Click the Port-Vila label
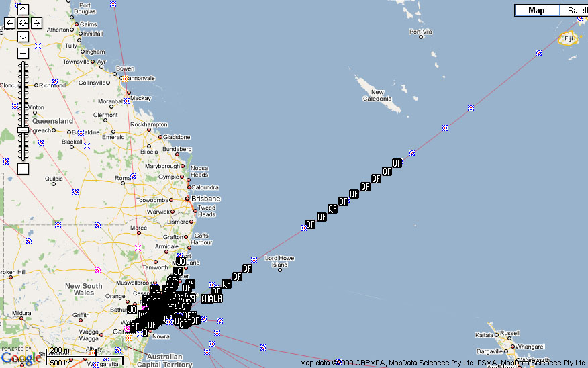The image size is (588, 368). [421, 32]
